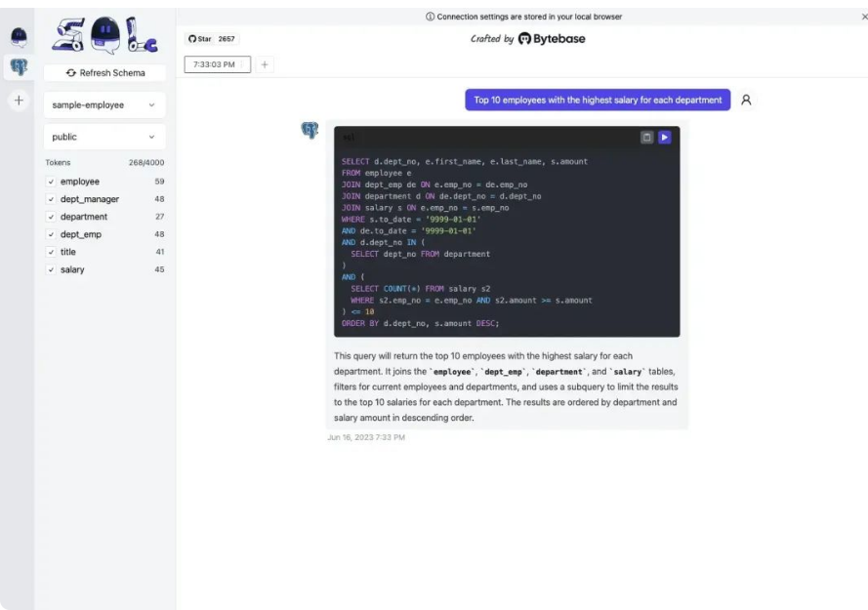Uncheck the employee table
The image size is (868, 610).
click(x=53, y=181)
